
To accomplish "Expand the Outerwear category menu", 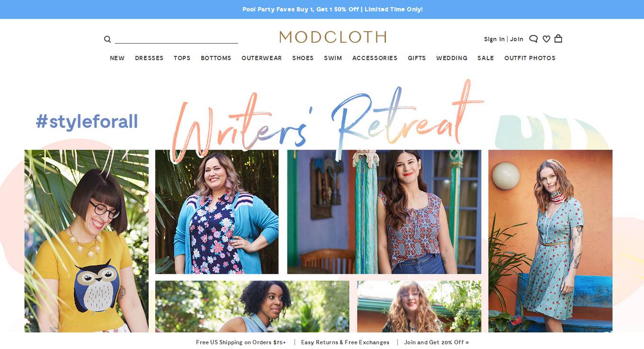I will [x=261, y=58].
